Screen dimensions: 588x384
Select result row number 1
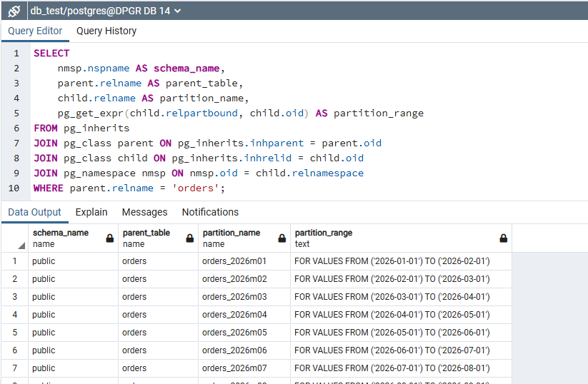[x=14, y=261]
